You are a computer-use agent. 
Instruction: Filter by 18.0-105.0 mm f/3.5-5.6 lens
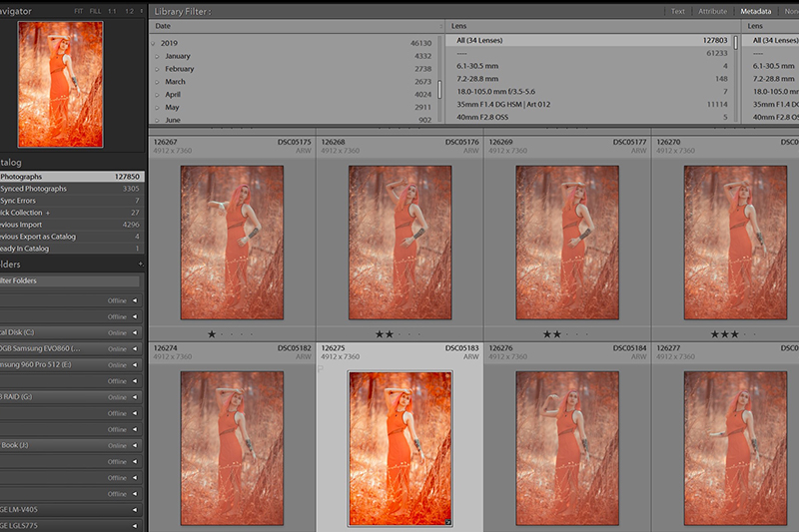coord(589,91)
